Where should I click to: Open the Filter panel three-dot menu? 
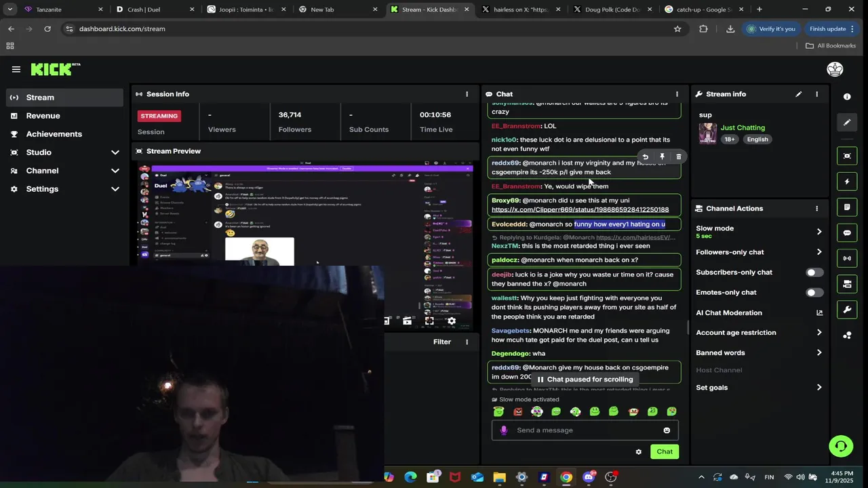[467, 342]
